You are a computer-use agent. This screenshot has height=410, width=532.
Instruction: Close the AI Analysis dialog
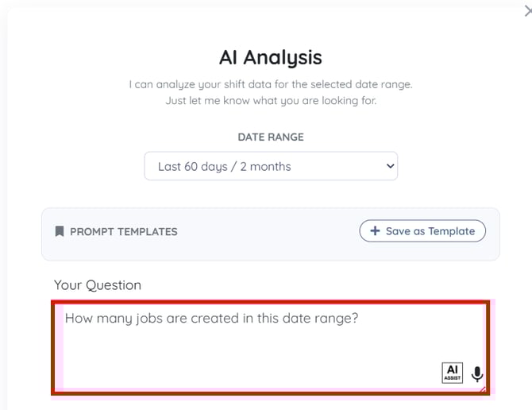[527, 11]
